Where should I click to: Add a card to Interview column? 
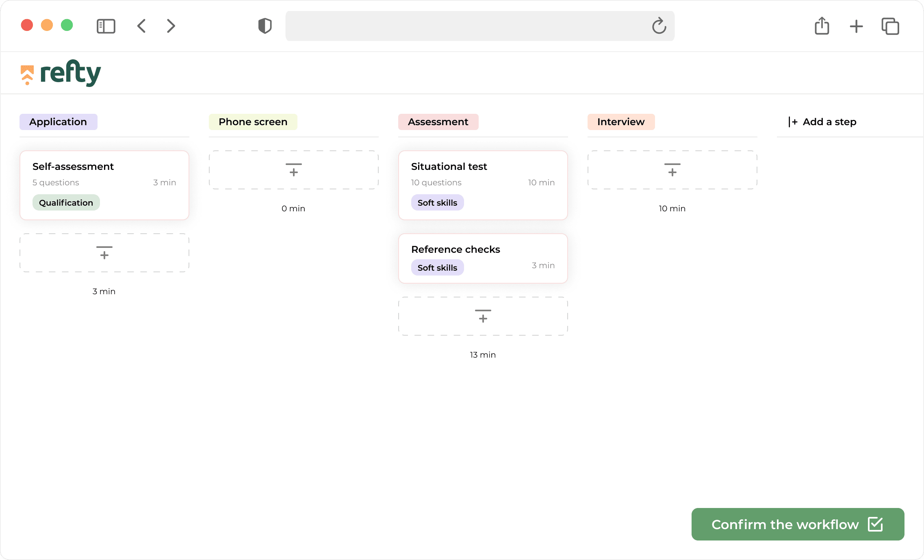[672, 170]
